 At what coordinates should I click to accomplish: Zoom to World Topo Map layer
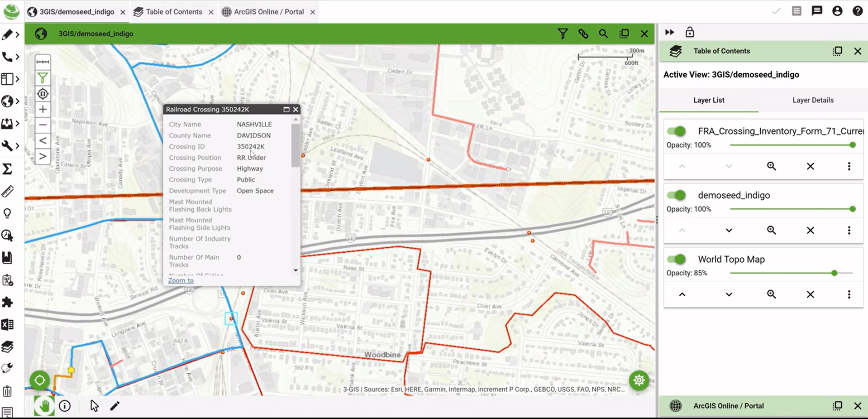[772, 294]
